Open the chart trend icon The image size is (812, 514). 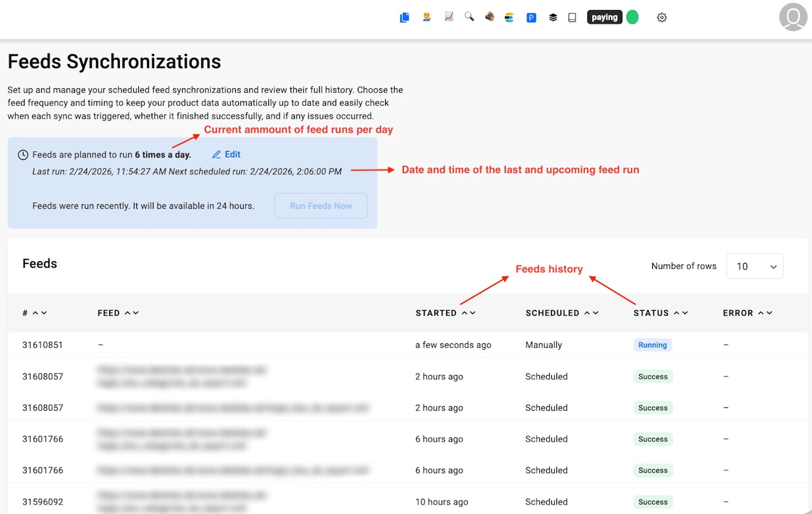click(449, 17)
